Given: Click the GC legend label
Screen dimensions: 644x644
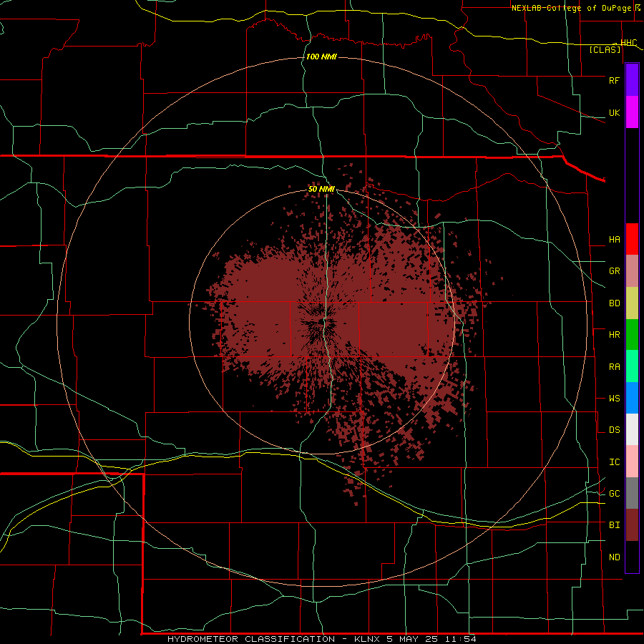Looking at the screenshot, I should click(614, 494).
